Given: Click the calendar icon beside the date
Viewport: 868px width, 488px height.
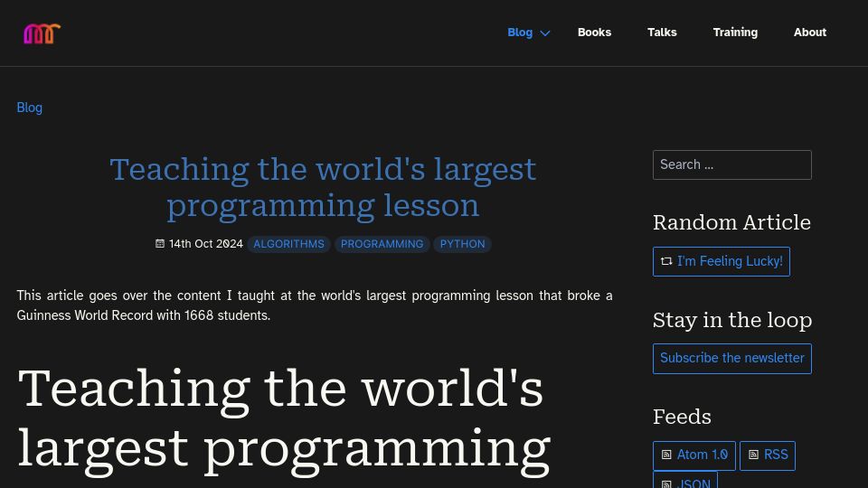Looking at the screenshot, I should coord(160,243).
